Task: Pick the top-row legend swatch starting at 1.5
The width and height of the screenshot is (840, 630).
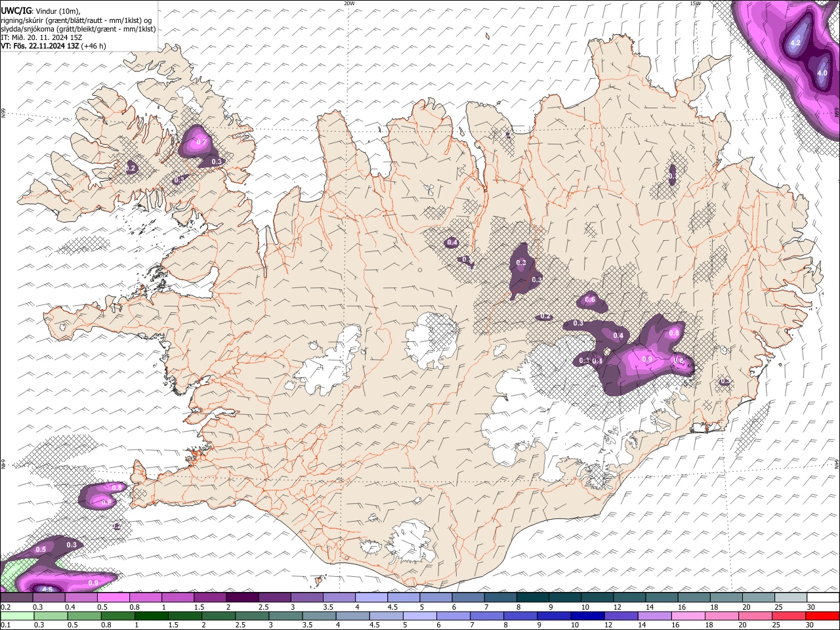Action: click(x=210, y=598)
